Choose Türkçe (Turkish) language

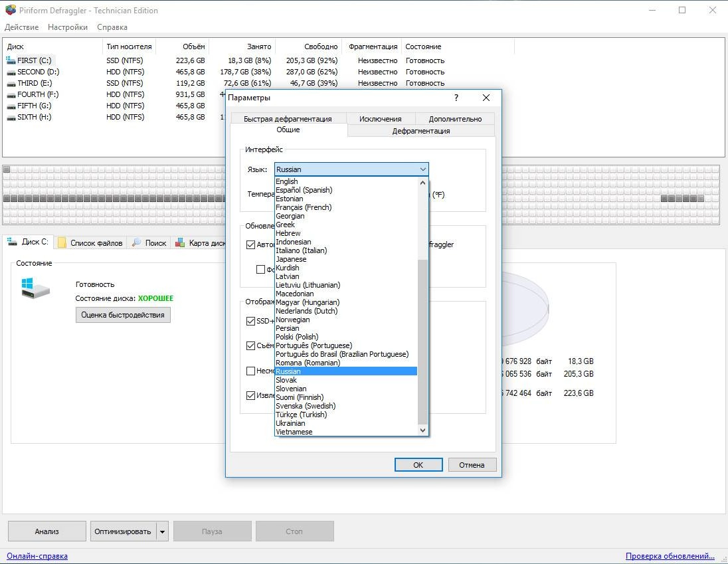346,415
